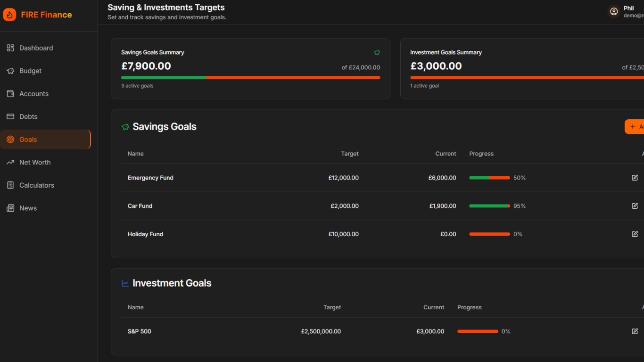Click the Phil account name in the header
The width and height of the screenshot is (644, 362).
click(x=629, y=8)
